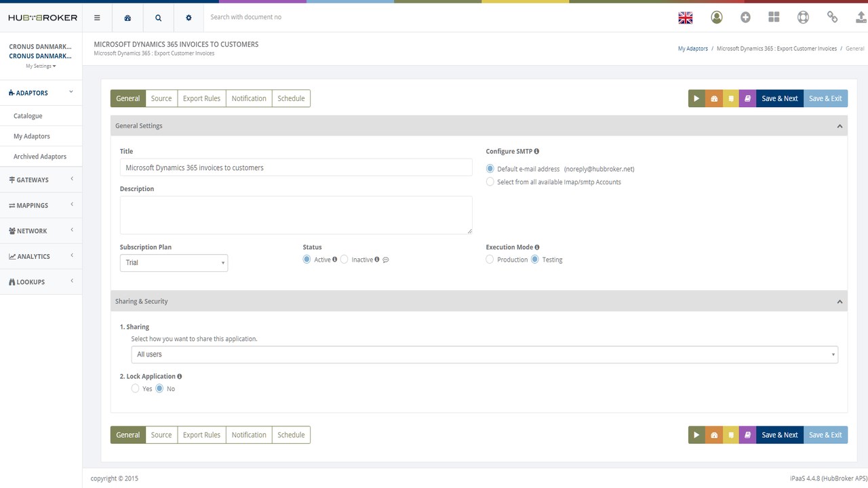Open the user profile icon
The height and width of the screenshot is (488, 868).
click(x=717, y=18)
